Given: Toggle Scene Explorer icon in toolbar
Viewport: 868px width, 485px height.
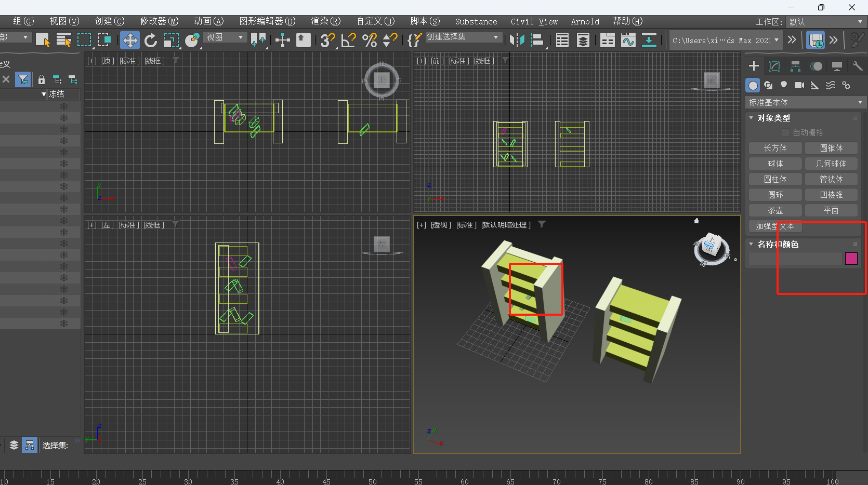Looking at the screenshot, I should click(x=562, y=40).
